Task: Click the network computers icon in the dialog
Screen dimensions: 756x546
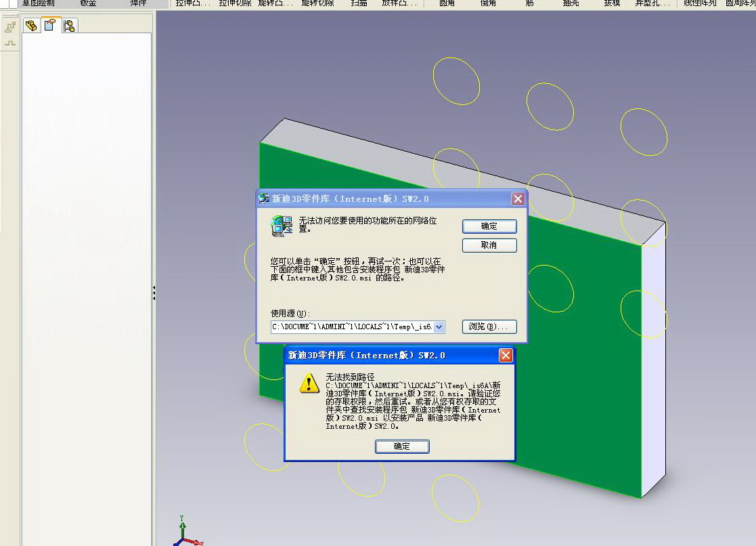Action: [282, 226]
